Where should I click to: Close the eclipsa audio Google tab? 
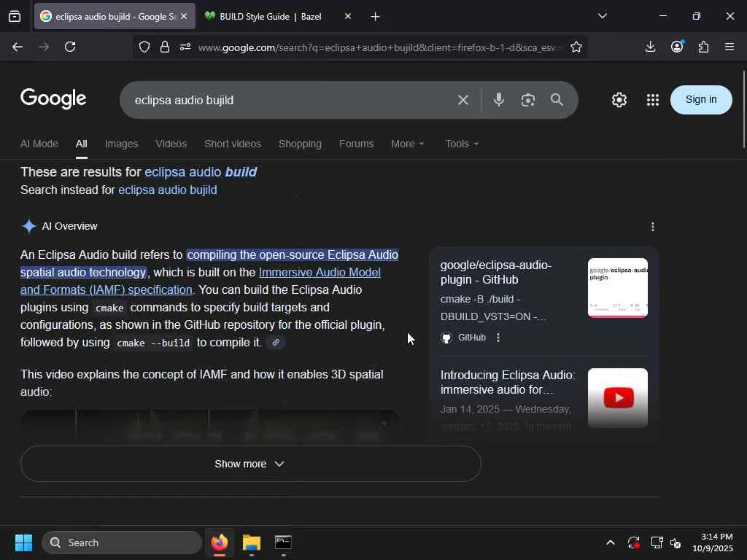coord(184,16)
